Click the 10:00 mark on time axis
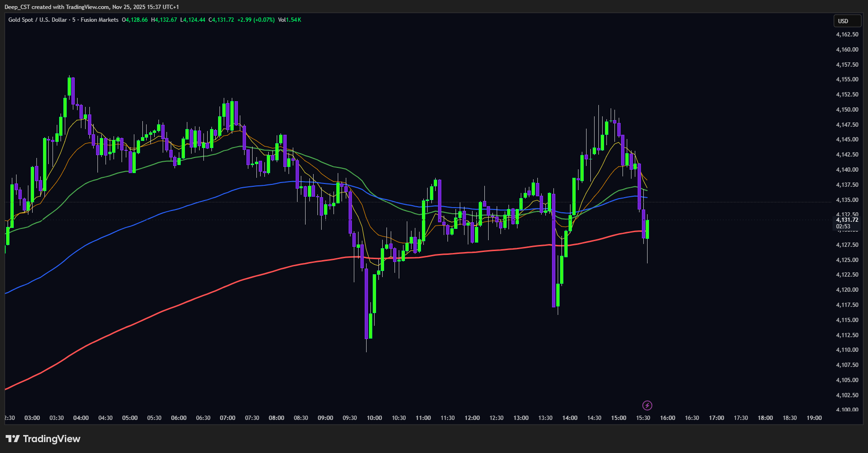Viewport: 868px width, 453px height. pos(374,418)
